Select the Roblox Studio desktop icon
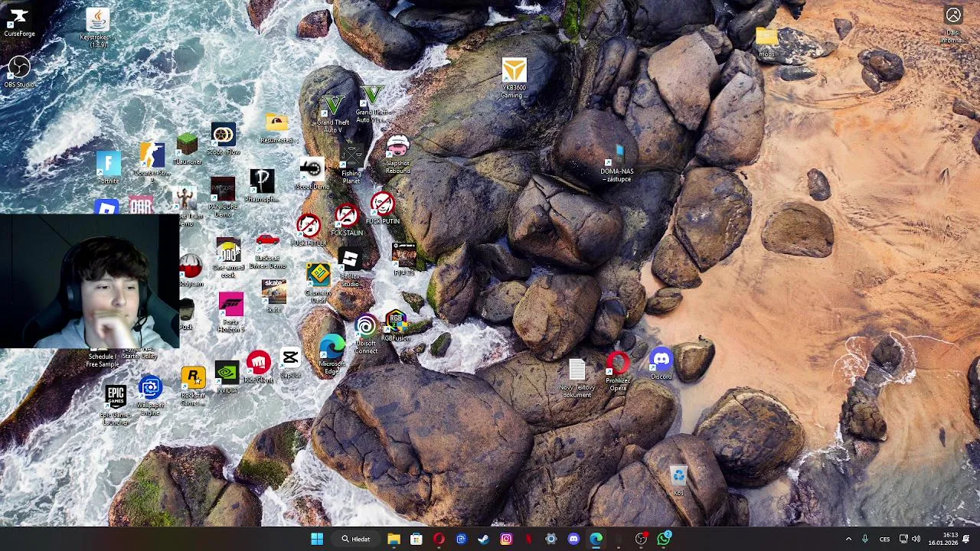Screen dimensions: 980x551 pos(349,269)
